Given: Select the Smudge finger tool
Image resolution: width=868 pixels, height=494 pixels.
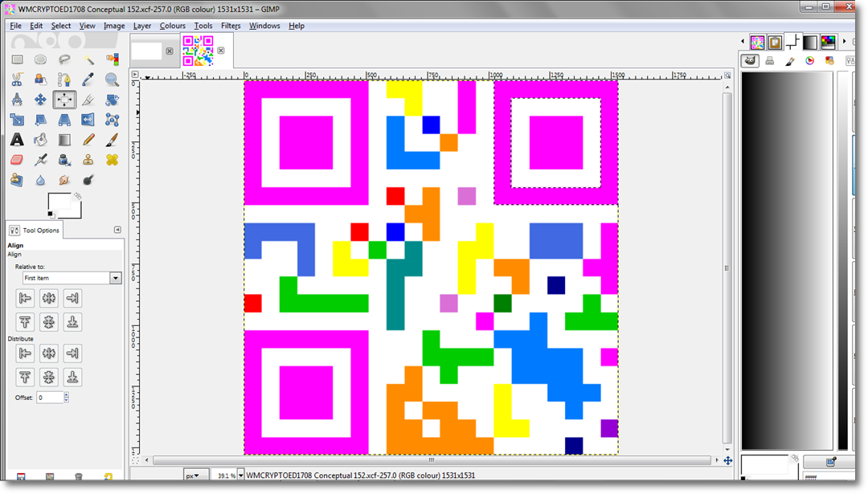Looking at the screenshot, I should pos(64,180).
